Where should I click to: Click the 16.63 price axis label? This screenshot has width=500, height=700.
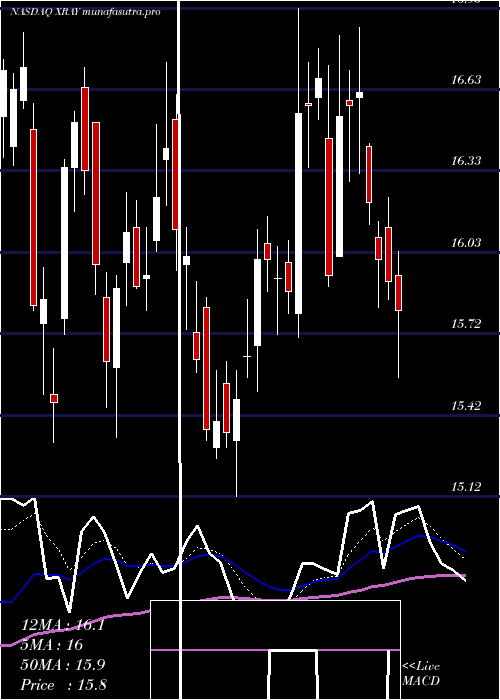(x=466, y=80)
